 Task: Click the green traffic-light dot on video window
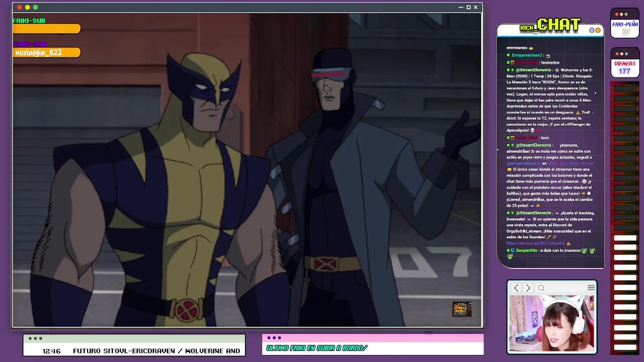35,7
